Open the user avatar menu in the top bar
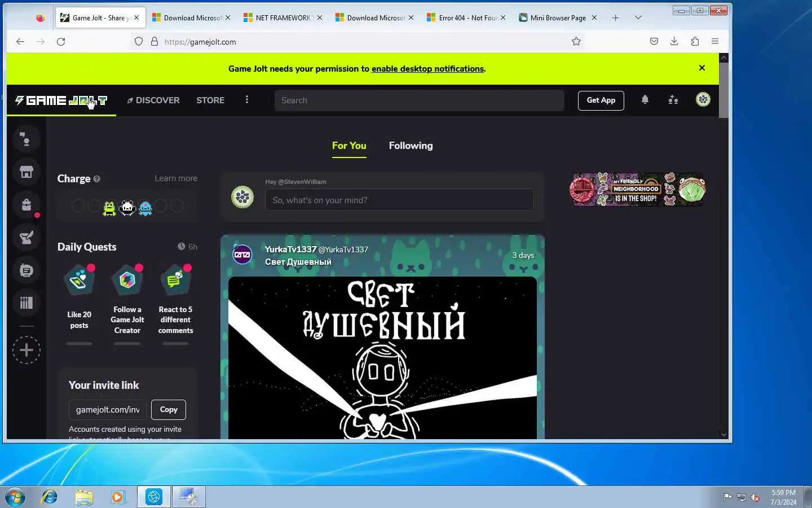The height and width of the screenshot is (508, 812). [703, 100]
